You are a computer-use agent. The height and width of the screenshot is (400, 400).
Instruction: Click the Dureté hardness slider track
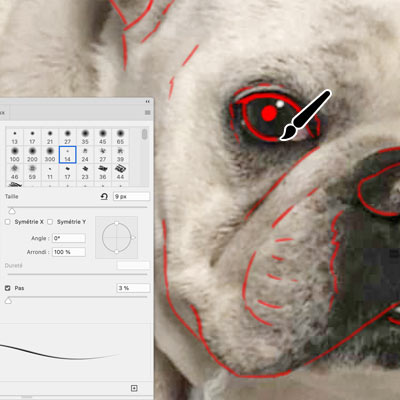coord(77,274)
